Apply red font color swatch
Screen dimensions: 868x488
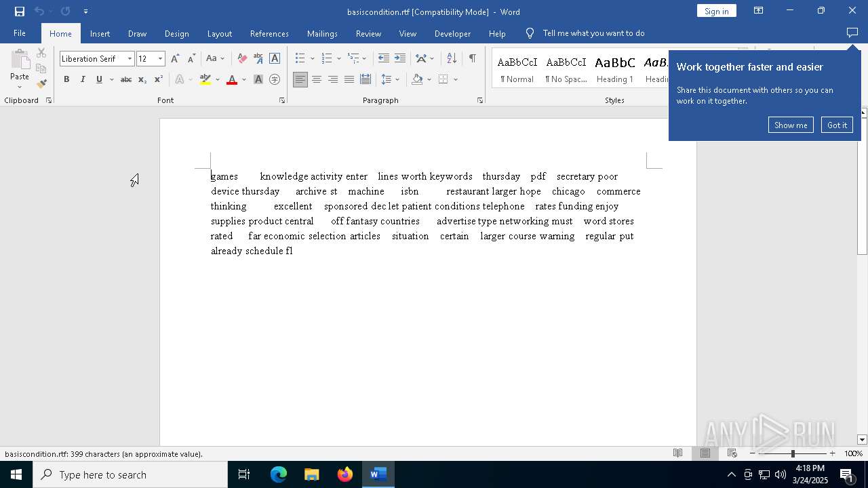point(232,80)
